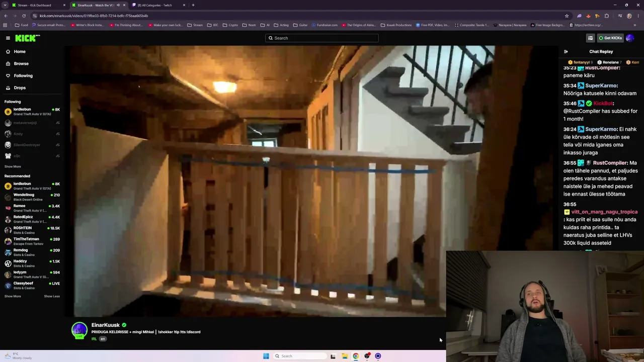Viewport: 644px width, 362px height.
Task: Open the weather widget on taskbar
Action: pyautogui.click(x=19, y=356)
